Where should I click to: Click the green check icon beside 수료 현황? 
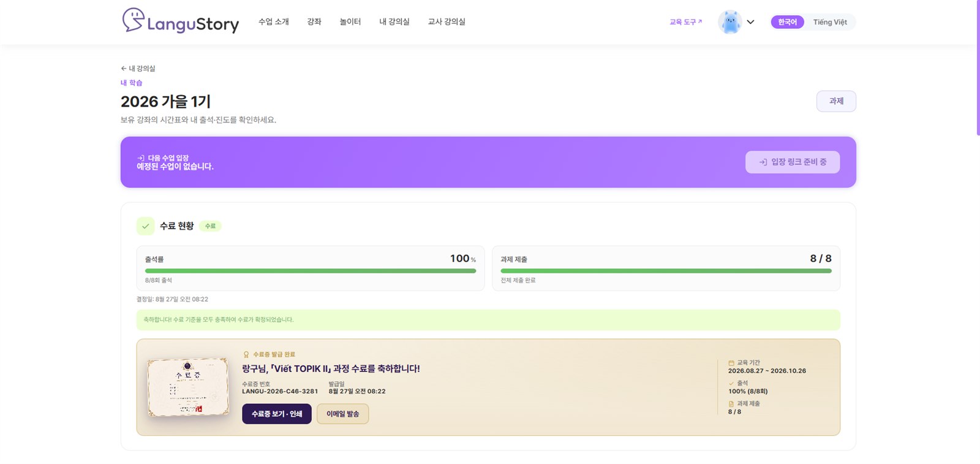pyautogui.click(x=145, y=226)
